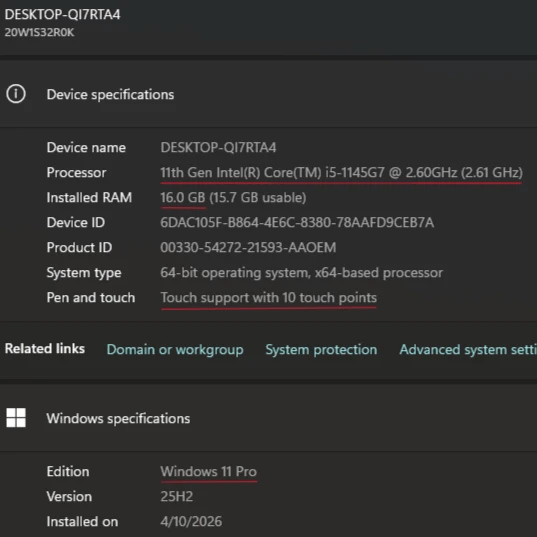Select the Device ID value 6DAC105F-B864-4E6C-8380-78AAFD9CEB7A
Viewport: 537px width, 537px height.
point(297,222)
